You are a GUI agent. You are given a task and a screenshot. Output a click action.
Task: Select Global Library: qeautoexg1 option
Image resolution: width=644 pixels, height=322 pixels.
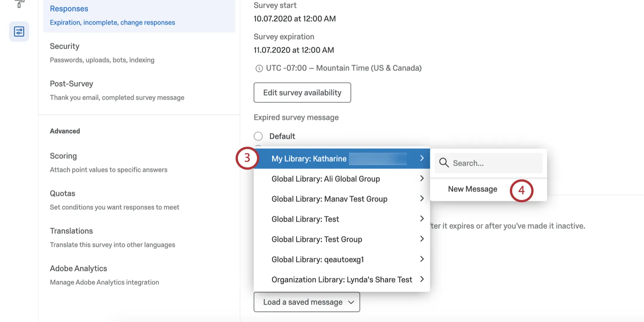317,259
